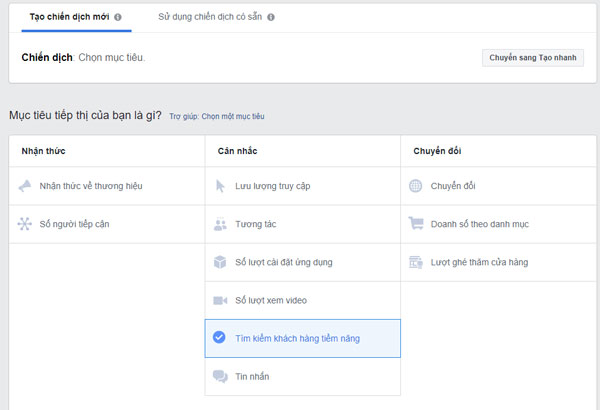Image resolution: width=600 pixels, height=410 pixels.
Task: Click the chat bubbles icon for Tin nhắn
Action: [x=220, y=376]
